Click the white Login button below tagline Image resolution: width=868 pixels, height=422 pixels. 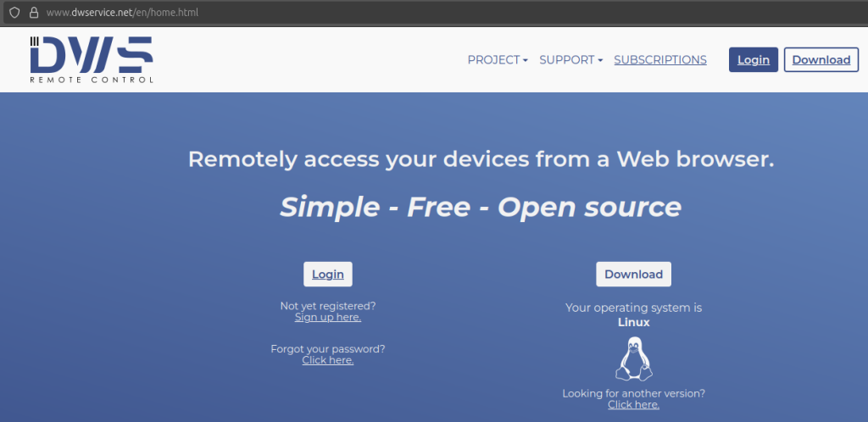328,275
